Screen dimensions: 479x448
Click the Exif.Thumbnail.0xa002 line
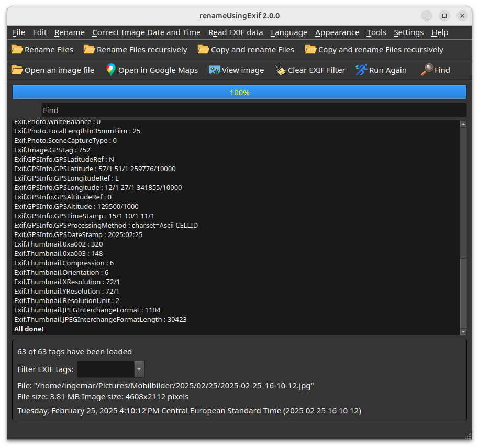coord(58,244)
